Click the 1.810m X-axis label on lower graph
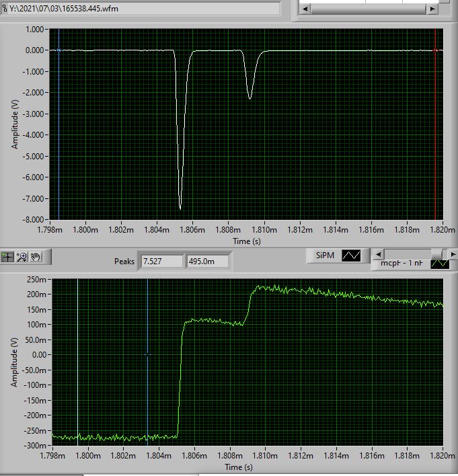The image size is (458, 476). pos(265,456)
